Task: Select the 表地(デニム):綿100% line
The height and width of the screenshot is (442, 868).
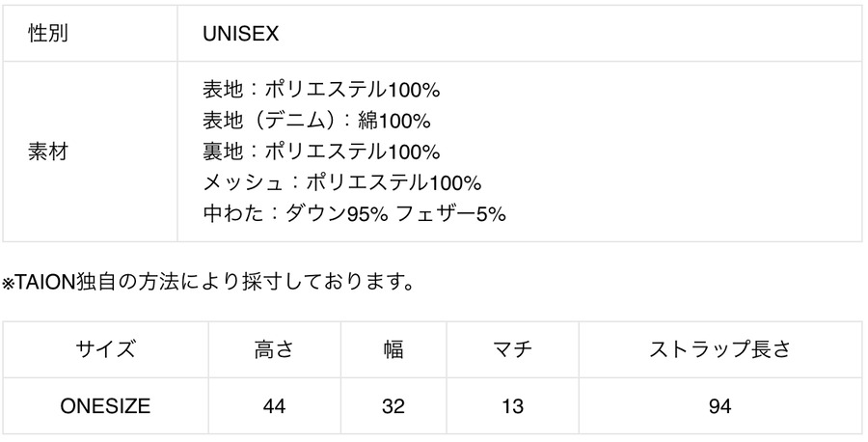Action: pos(316,121)
